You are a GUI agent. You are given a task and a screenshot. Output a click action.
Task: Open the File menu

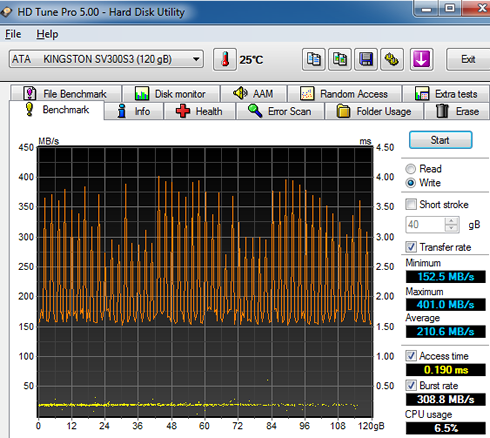point(13,34)
